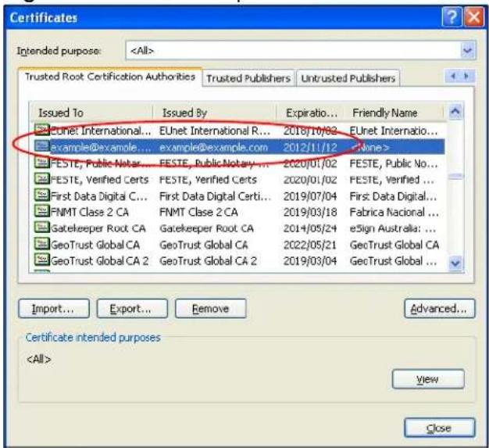Screen dimensions: 489x448
Task: Click the certificate icon for GeoTrust Global CA
Action: tap(41, 244)
